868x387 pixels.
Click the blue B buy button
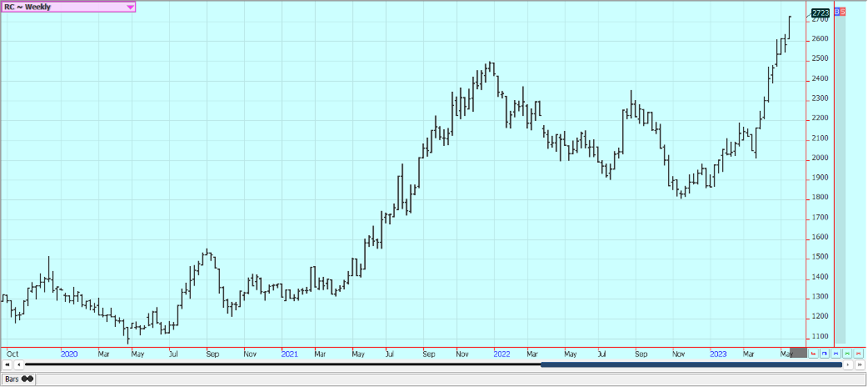point(837,12)
